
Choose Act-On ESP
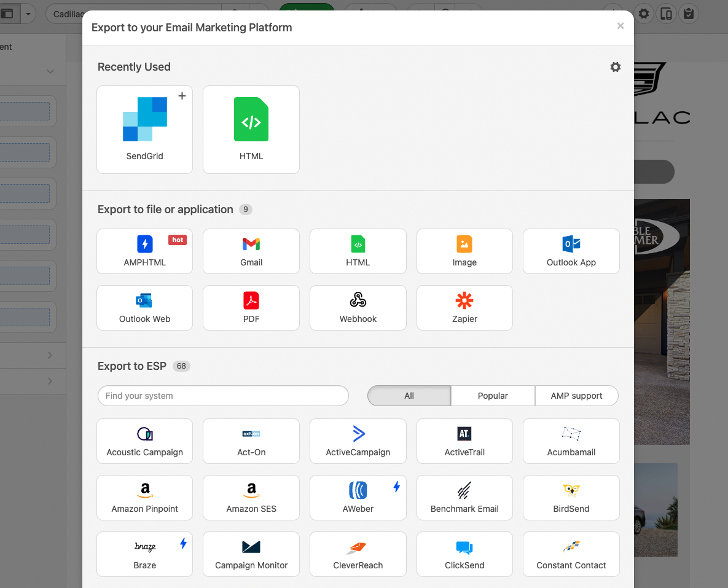[x=251, y=441]
